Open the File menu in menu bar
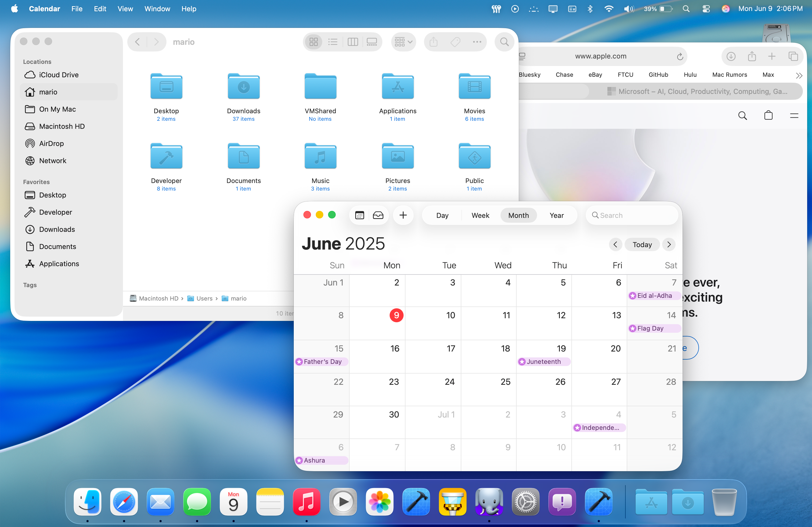The image size is (812, 527). click(x=77, y=9)
